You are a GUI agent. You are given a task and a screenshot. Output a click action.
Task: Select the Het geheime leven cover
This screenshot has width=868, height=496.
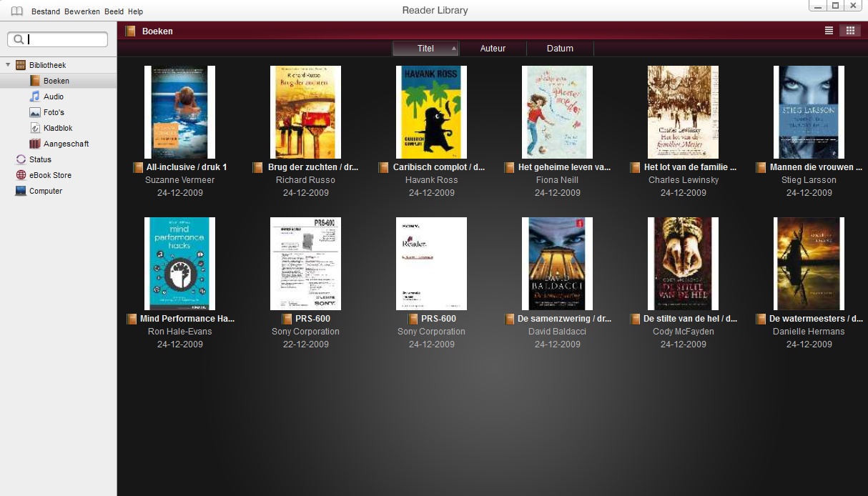coord(557,112)
